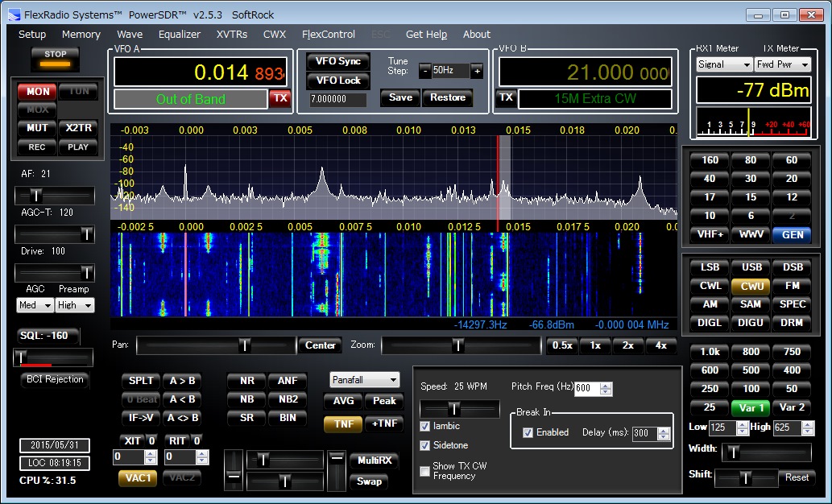The height and width of the screenshot is (504, 832).
Task: Toggle the X2TR button
Action: (79, 128)
